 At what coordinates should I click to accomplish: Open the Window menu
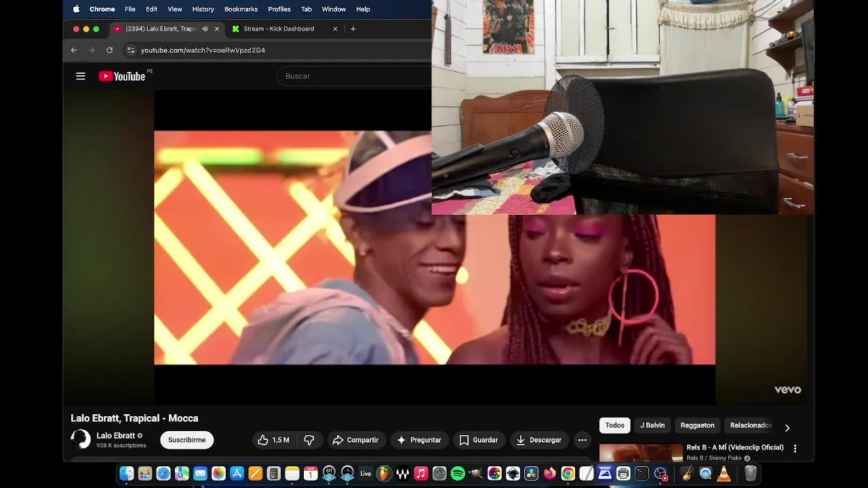pyautogui.click(x=334, y=9)
